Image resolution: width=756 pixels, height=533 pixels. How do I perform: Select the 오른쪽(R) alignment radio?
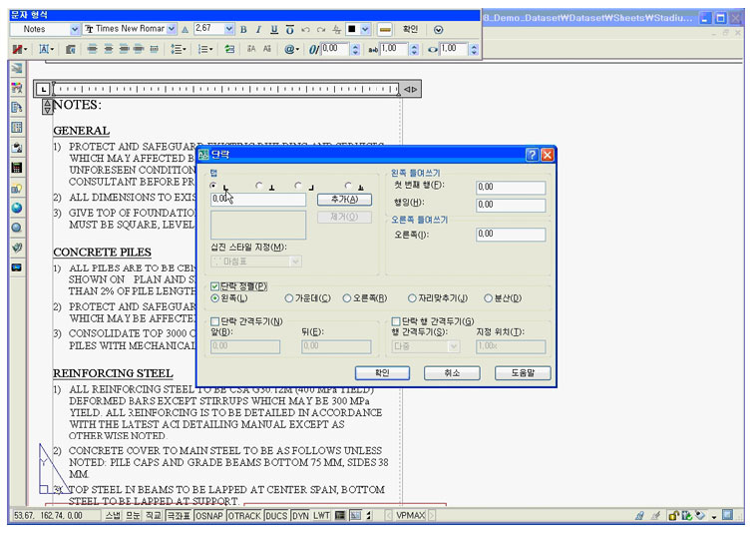pos(347,298)
